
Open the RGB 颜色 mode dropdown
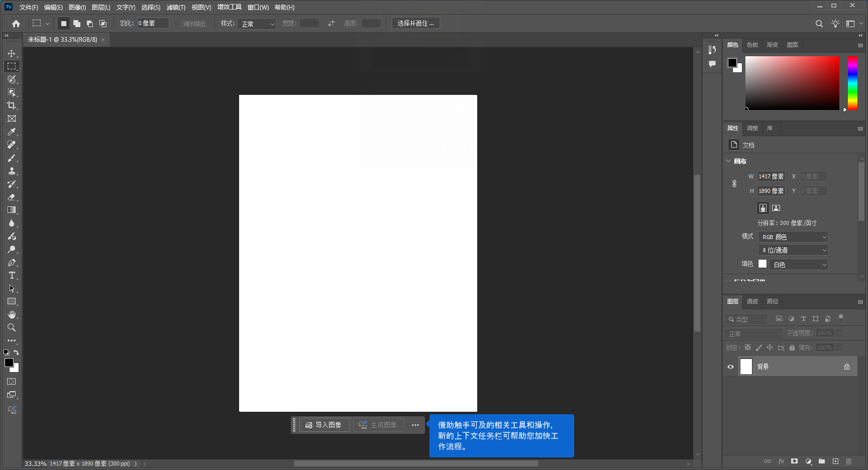coord(793,237)
